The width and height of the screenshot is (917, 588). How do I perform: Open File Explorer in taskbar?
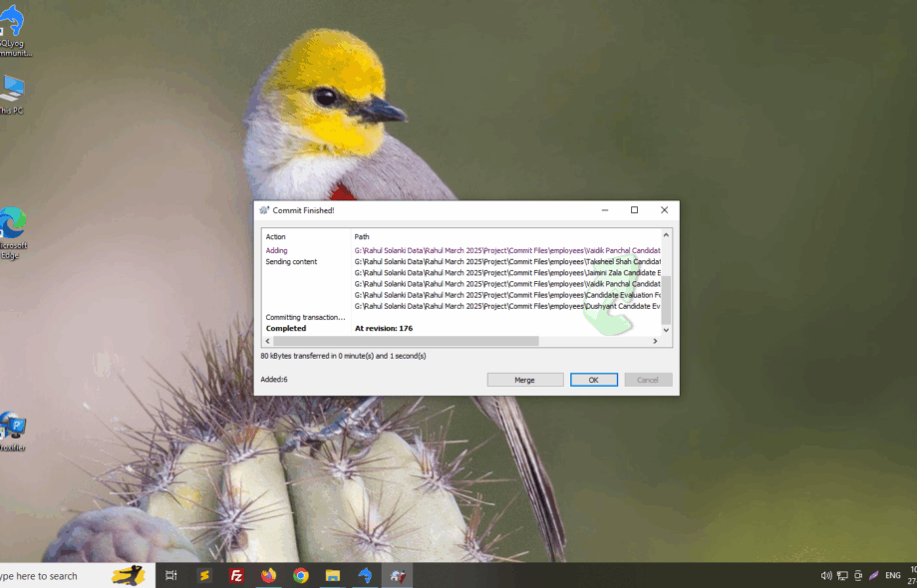coord(333,575)
